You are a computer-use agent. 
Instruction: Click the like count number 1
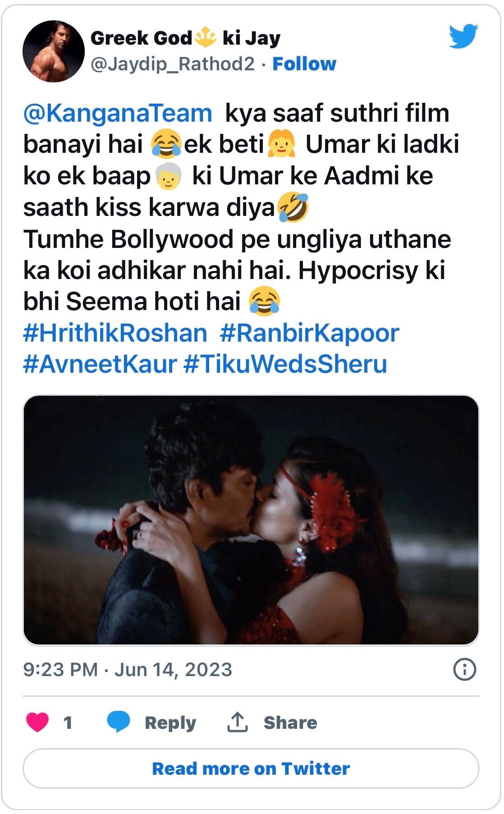[68, 723]
